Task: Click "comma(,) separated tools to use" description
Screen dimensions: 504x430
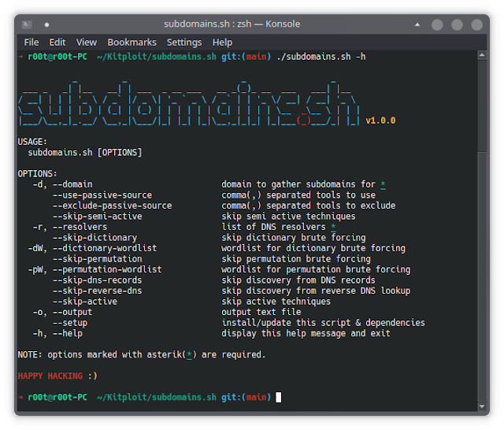Action: coord(298,195)
